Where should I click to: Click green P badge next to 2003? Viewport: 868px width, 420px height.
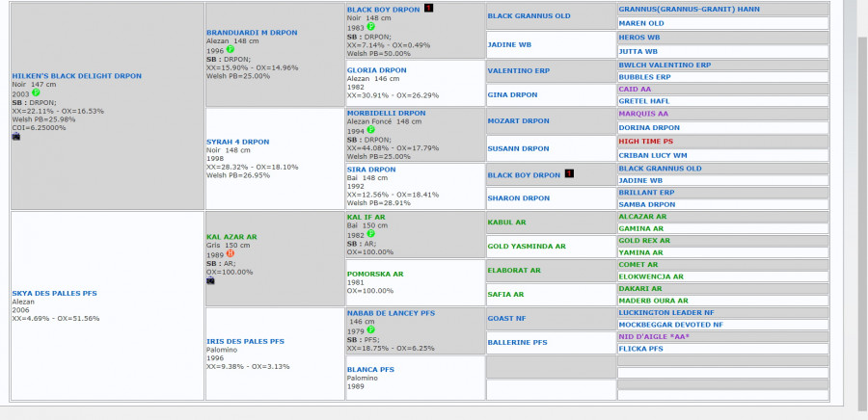pos(35,92)
